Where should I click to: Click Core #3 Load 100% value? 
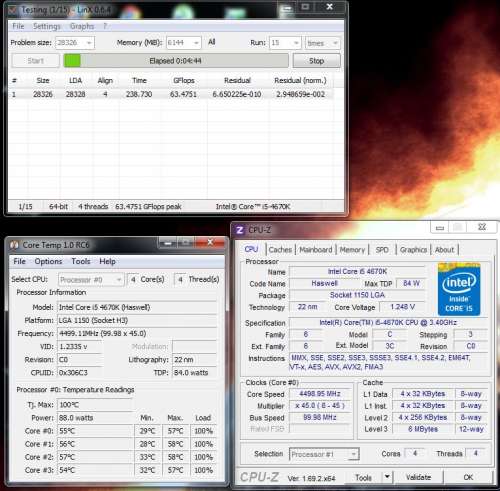coord(204,470)
